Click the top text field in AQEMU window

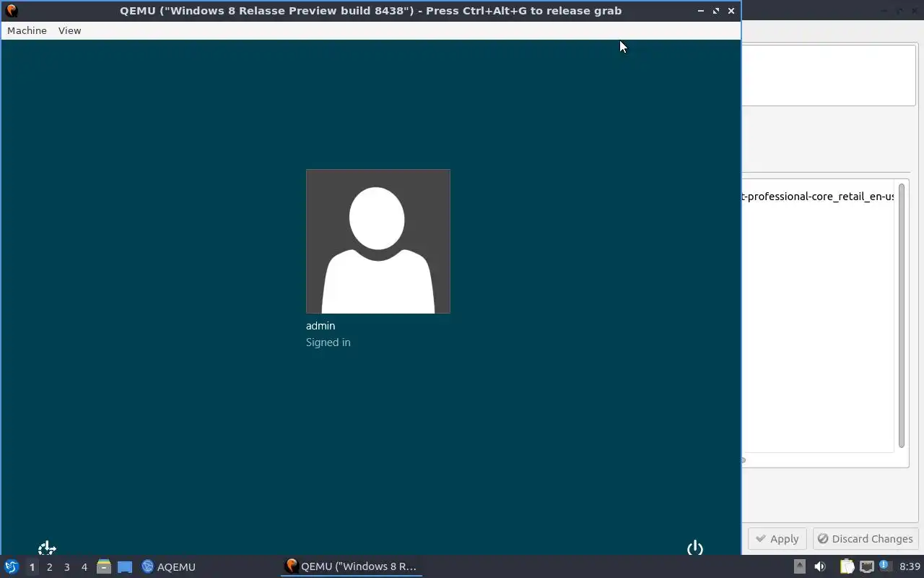(829, 75)
